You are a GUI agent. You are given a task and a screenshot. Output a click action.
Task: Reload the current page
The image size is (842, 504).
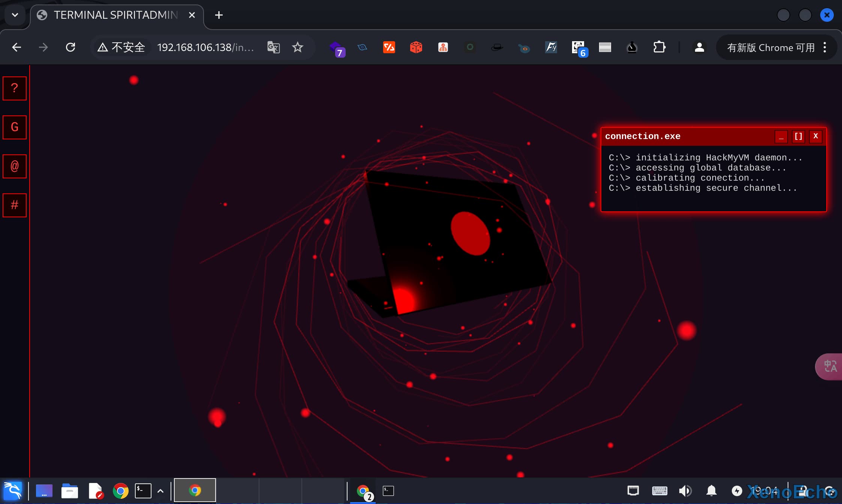click(x=70, y=48)
